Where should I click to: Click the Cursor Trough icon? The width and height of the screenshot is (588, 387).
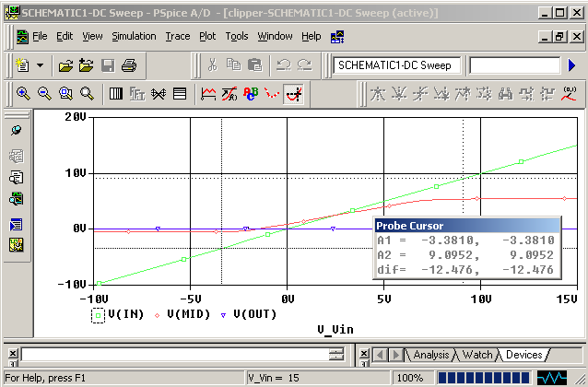[399, 94]
